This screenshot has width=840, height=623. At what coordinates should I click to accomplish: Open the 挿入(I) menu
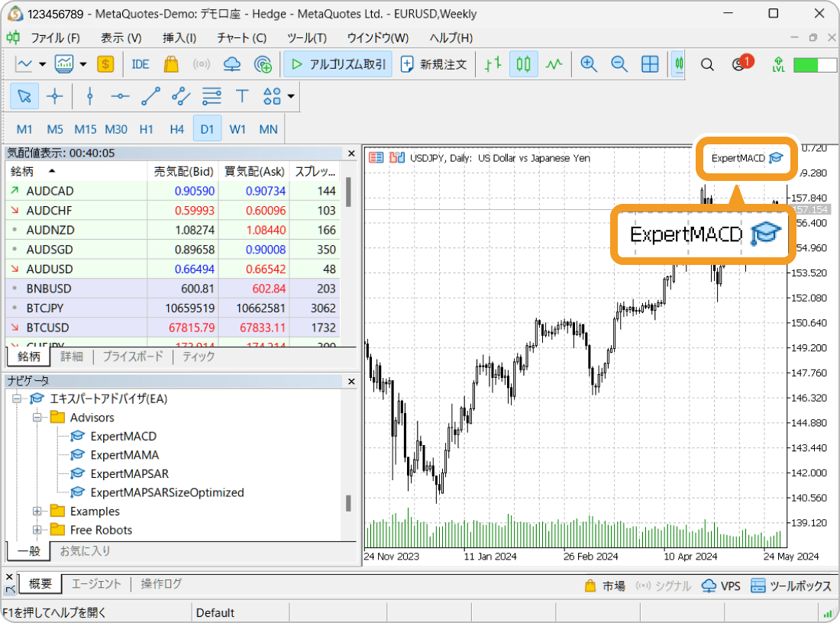(x=179, y=37)
